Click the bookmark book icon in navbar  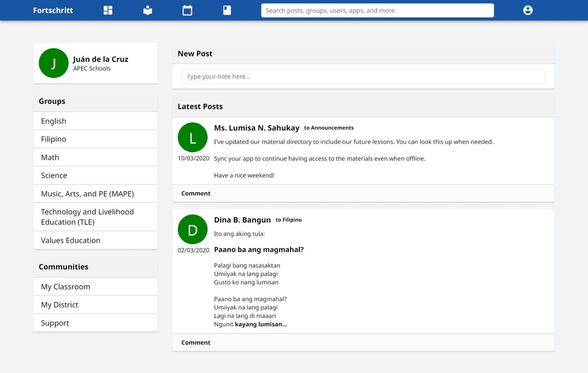click(x=227, y=10)
